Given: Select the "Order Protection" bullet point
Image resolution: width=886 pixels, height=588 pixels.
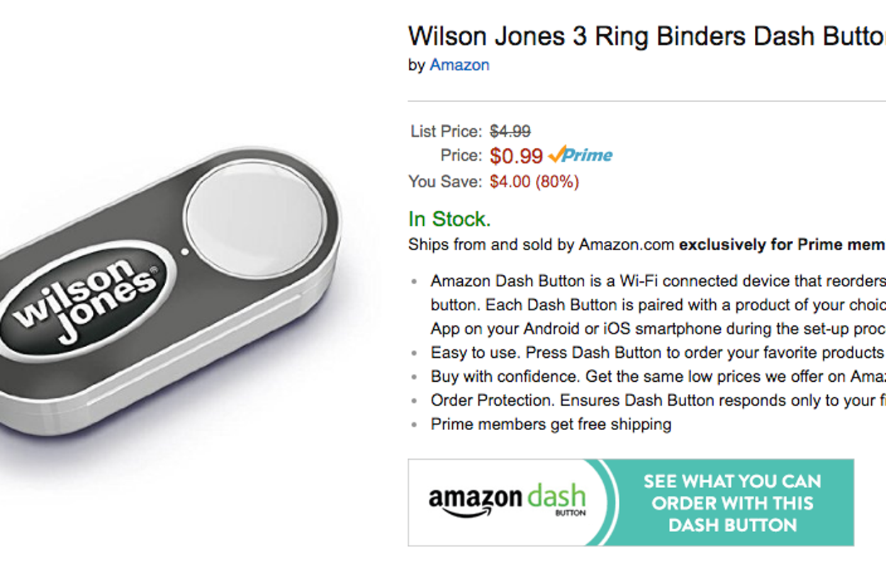Looking at the screenshot, I should coord(657,400).
